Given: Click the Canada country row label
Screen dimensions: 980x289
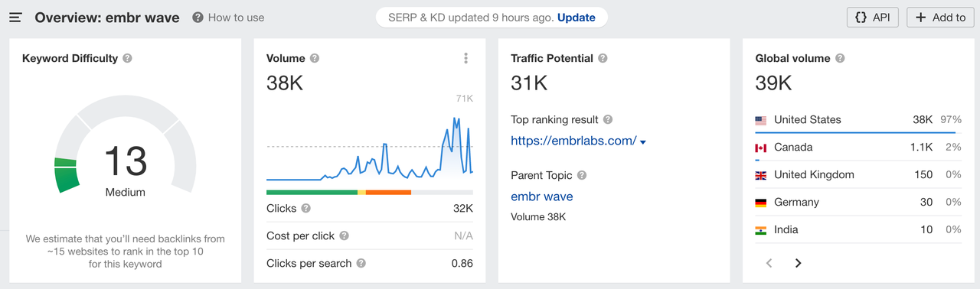Looking at the screenshot, I should tap(793, 148).
